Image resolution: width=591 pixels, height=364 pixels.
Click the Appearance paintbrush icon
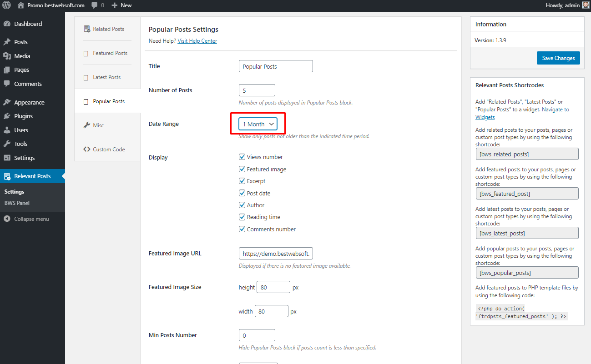[7, 102]
